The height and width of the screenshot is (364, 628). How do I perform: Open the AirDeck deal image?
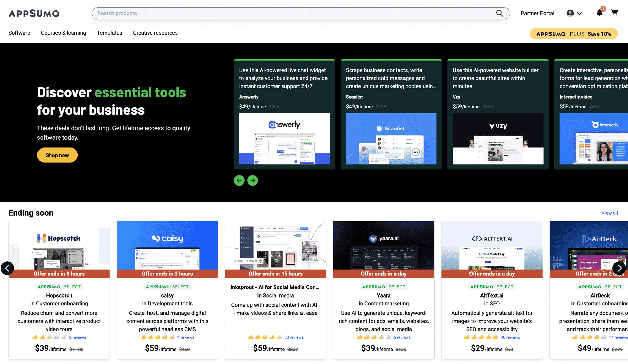click(x=589, y=245)
